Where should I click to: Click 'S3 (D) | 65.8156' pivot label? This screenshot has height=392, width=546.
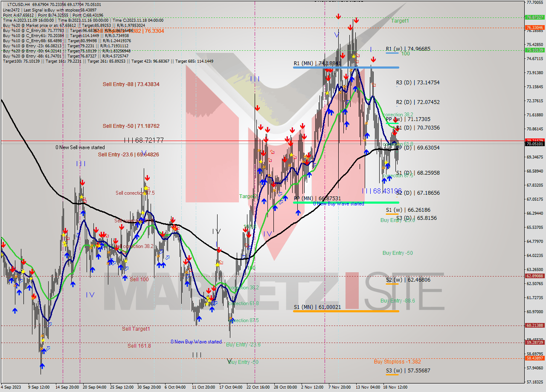[416, 218]
